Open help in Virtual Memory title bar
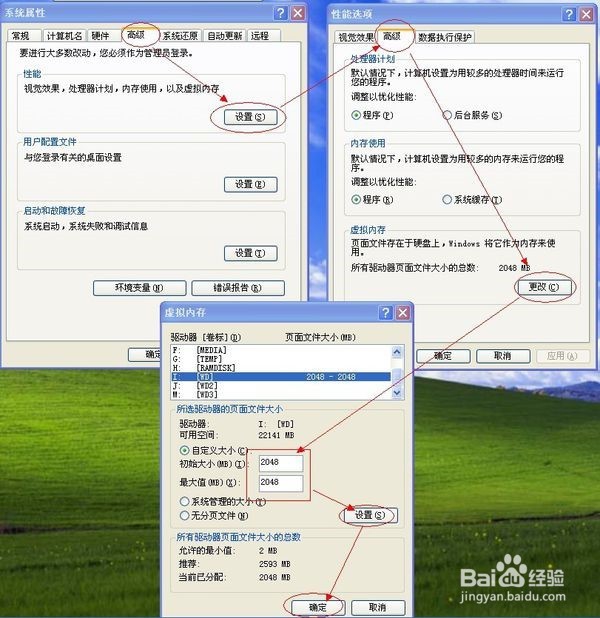Screen dimensions: 600x618 385,313
